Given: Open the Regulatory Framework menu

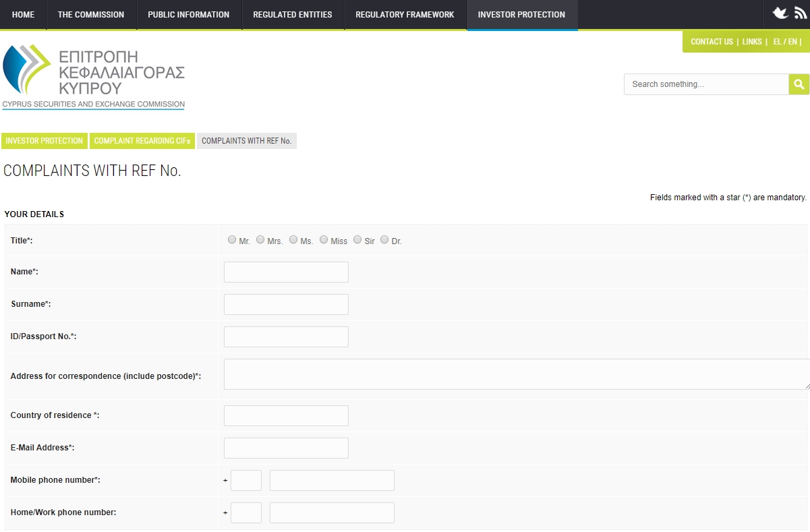Looking at the screenshot, I should [x=405, y=15].
